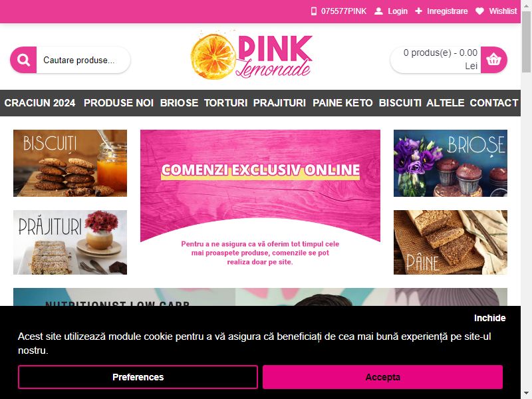Open the TORTURI menu category

(225, 103)
